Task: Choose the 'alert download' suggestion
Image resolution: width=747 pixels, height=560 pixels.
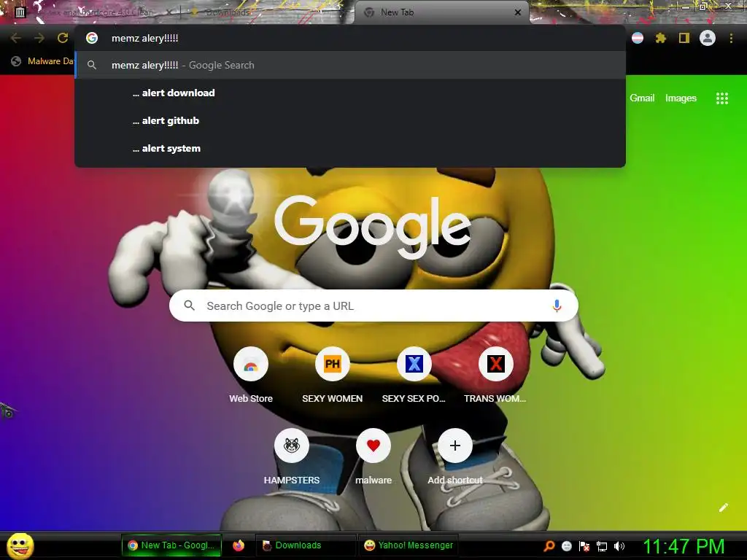Action: click(350, 93)
